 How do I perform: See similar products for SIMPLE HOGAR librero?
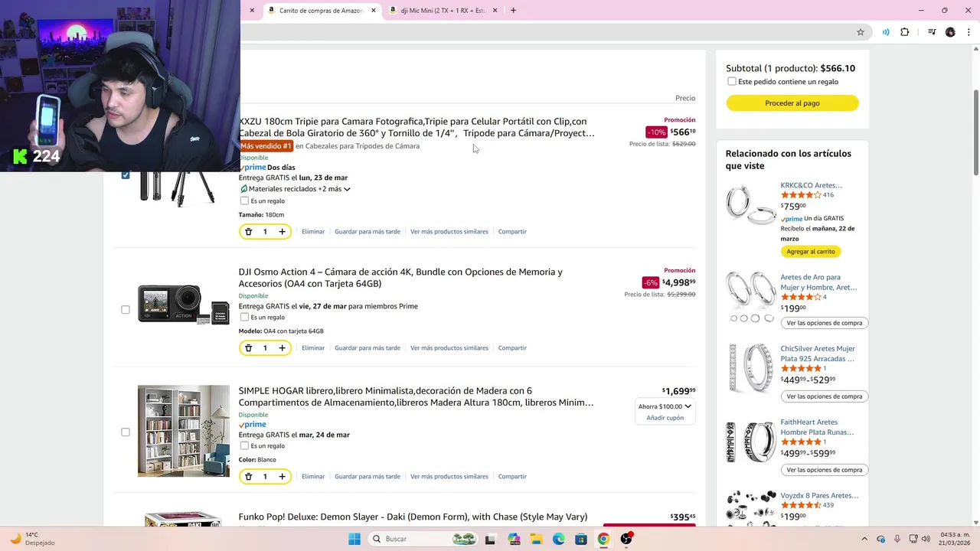point(449,477)
